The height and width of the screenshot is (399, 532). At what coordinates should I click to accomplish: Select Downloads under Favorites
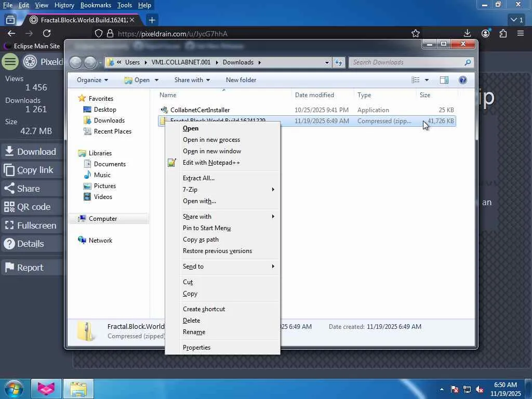109,121
